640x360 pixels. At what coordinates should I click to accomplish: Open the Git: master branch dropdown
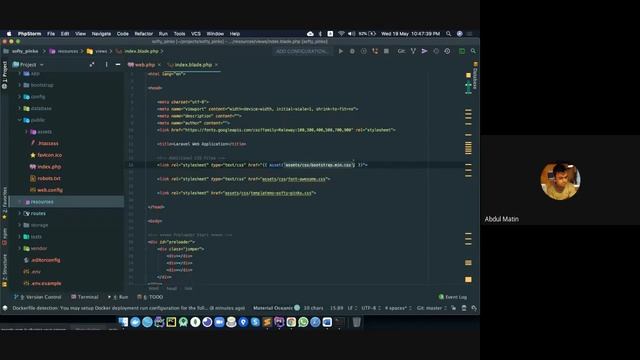[x=431, y=308]
